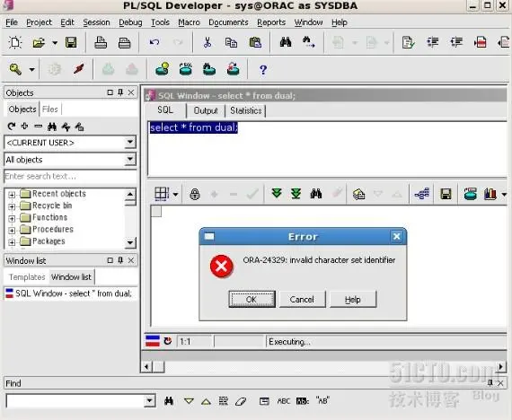Expand the Procedures folder in object tree
Viewport: 512px width, 420px height.
tap(12, 230)
